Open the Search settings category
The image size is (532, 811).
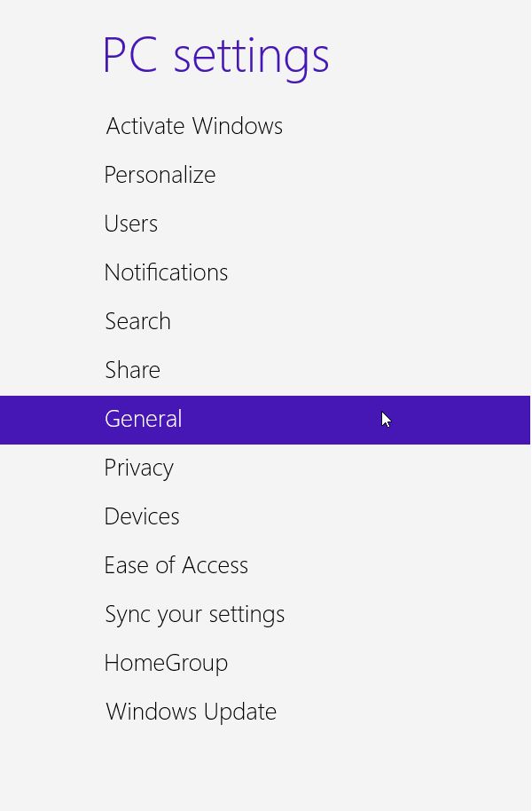[x=137, y=322]
